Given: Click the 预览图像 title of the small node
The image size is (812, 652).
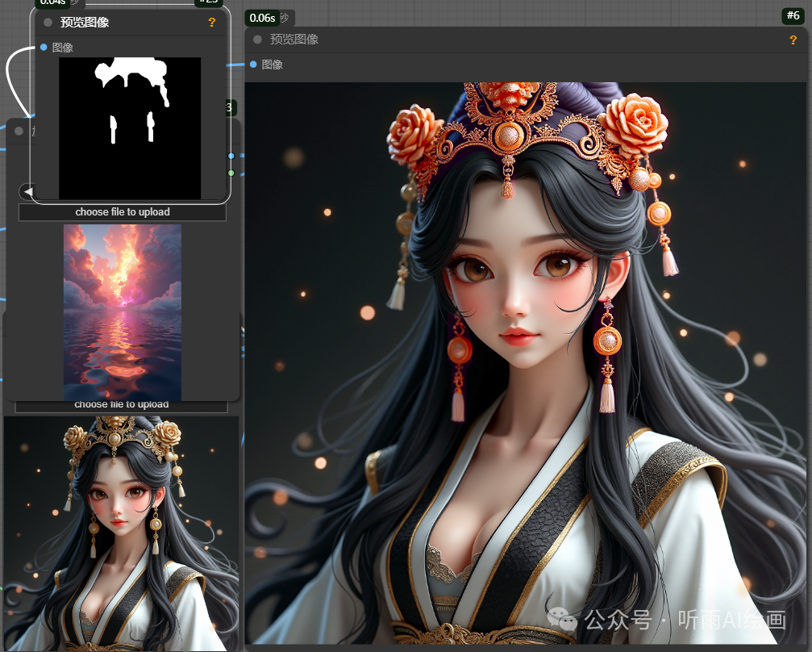Looking at the screenshot, I should pyautogui.click(x=85, y=23).
